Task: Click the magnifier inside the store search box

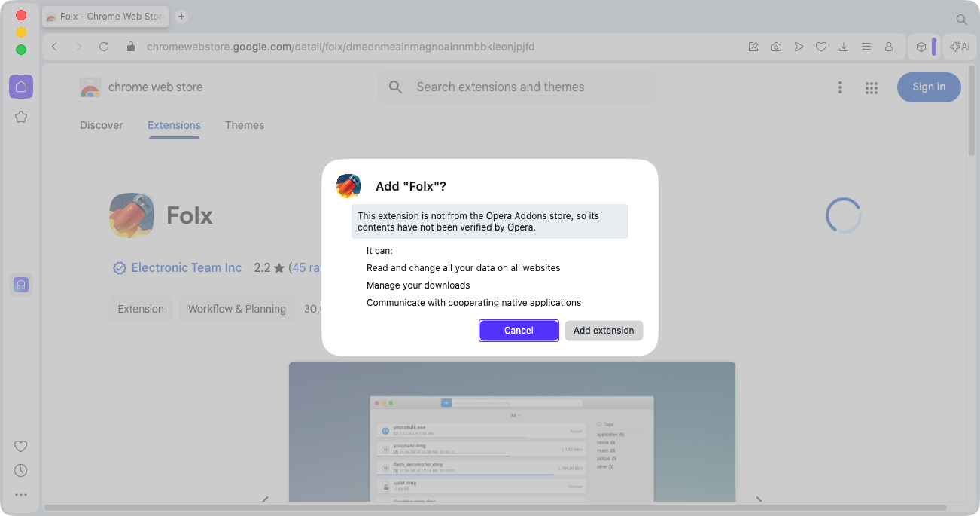Action: 396,87
